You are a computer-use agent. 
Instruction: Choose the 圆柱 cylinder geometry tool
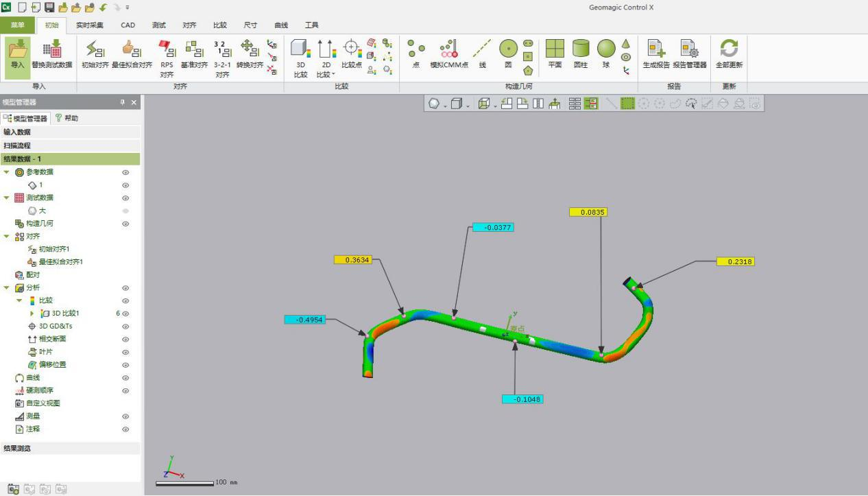581,55
